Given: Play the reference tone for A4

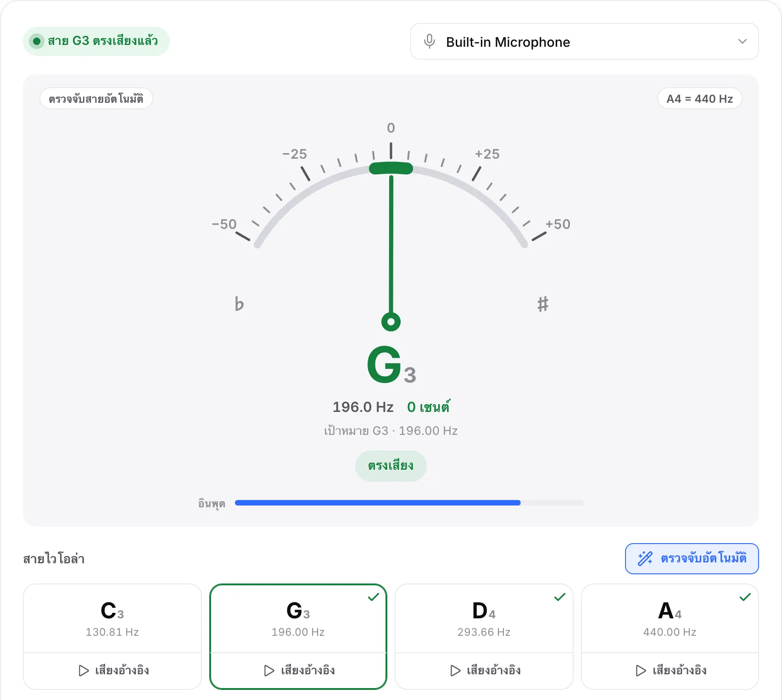Looking at the screenshot, I should coord(670,671).
